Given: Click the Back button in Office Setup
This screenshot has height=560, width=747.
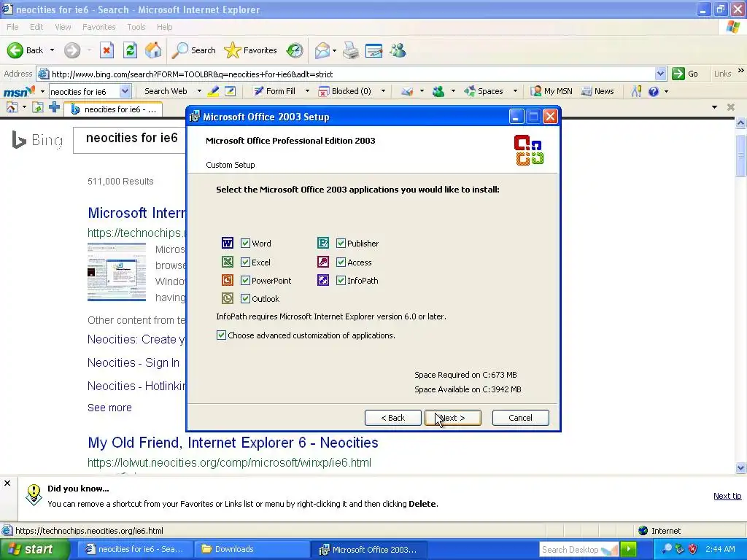Looking at the screenshot, I should click(393, 418).
